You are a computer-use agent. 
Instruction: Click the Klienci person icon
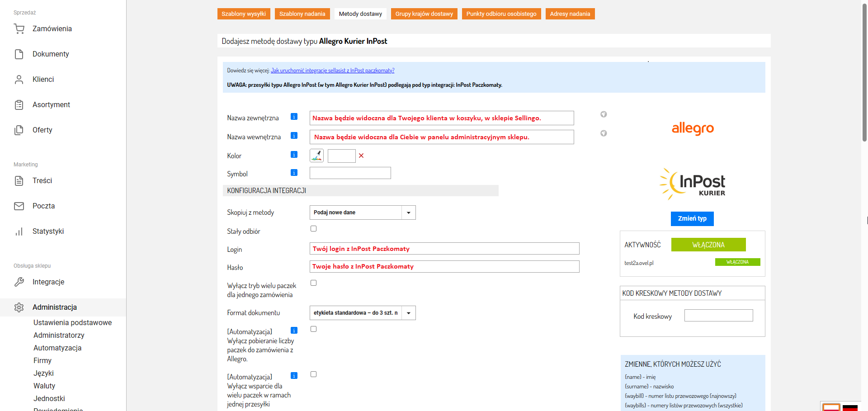[x=19, y=80]
